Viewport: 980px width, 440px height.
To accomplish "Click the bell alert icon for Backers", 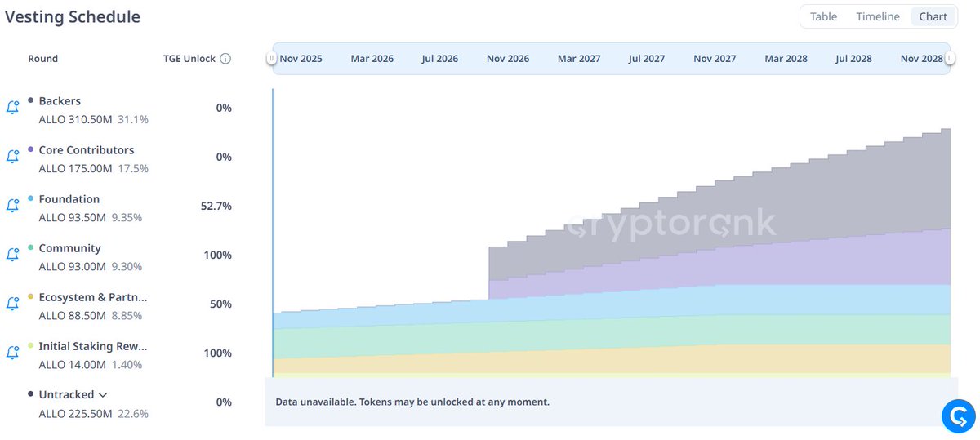I will point(12,108).
